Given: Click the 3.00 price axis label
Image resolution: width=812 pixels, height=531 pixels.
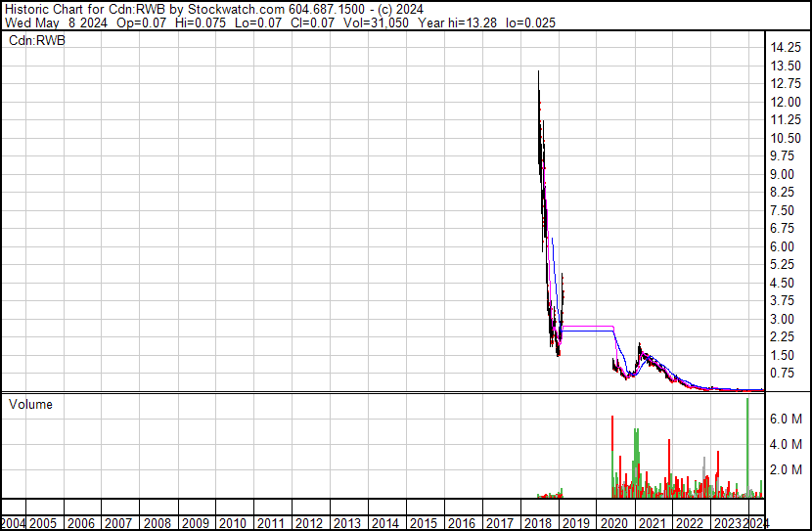Looking at the screenshot, I should point(782,320).
